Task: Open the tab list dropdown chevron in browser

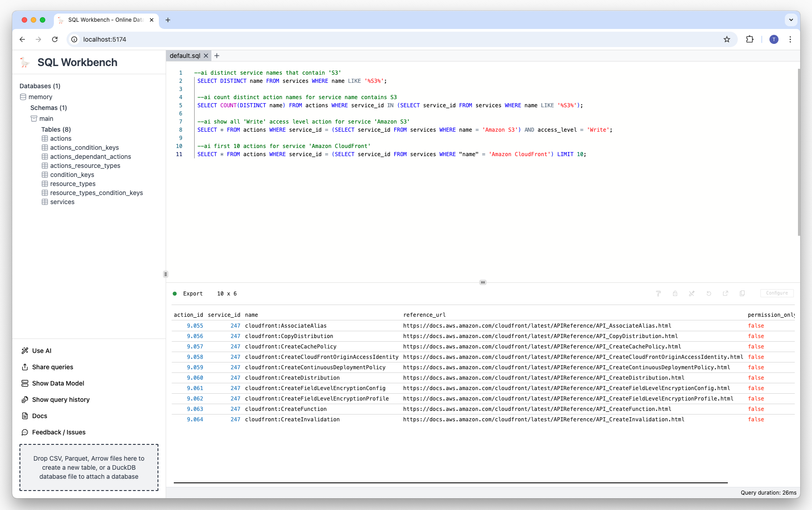Action: (791, 20)
